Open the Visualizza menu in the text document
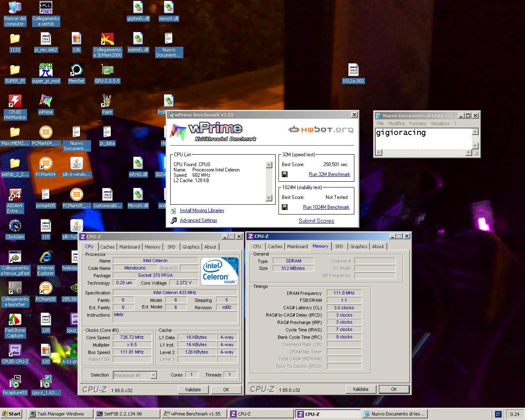This screenshot has width=525, height=420. point(440,123)
